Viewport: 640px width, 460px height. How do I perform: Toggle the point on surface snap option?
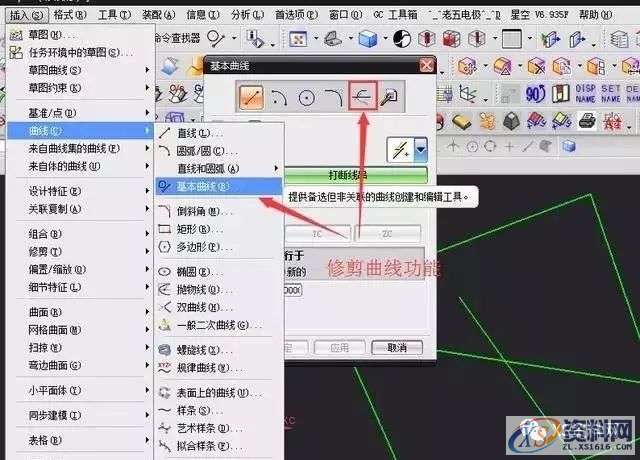coord(546,146)
